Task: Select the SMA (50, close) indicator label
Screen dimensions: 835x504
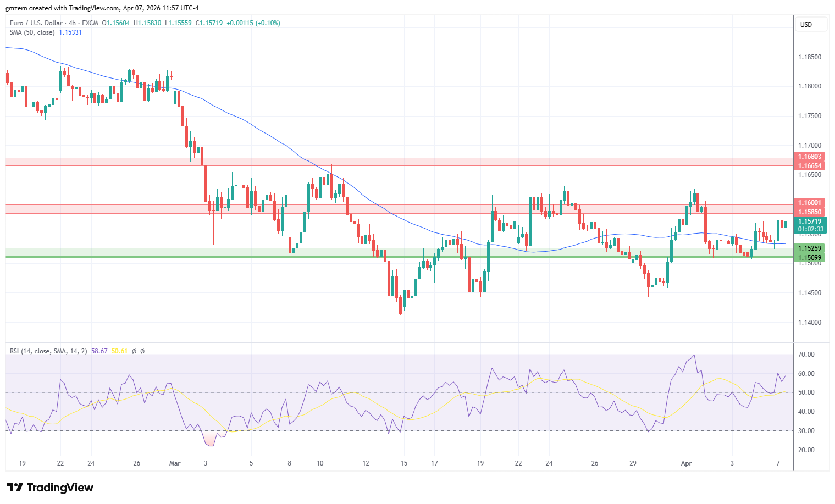Action: coord(32,32)
